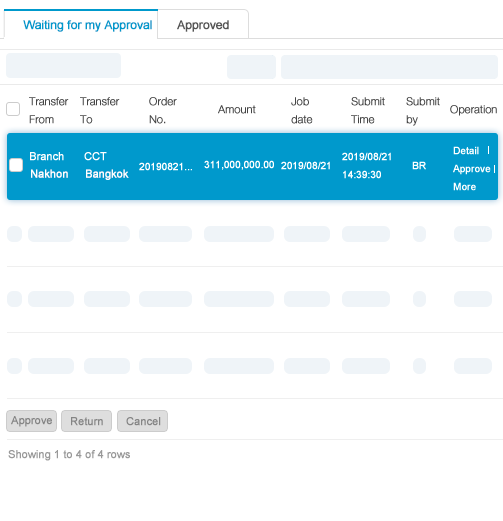Click the Transfer To column header
This screenshot has height=521, width=503.
pyautogui.click(x=99, y=110)
